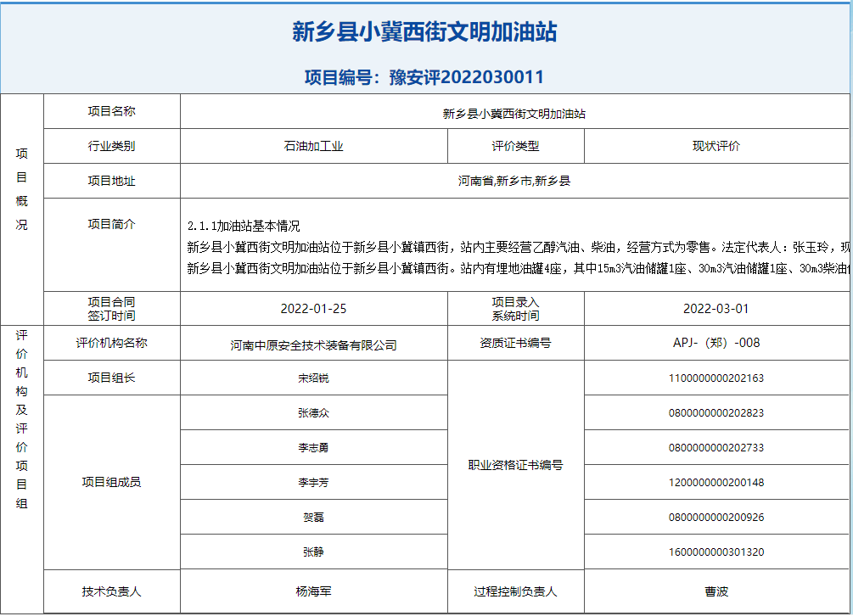Select the 过程控制负责人 label cell
853x616 pixels.
coord(516,591)
